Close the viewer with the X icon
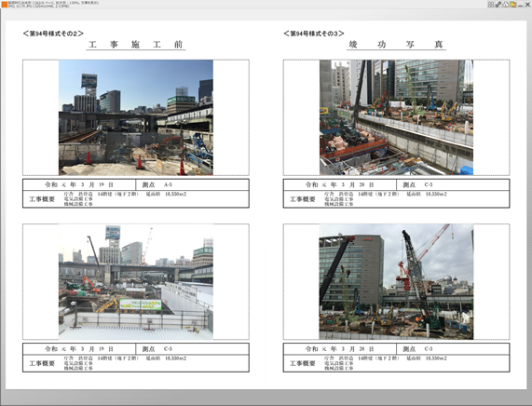 527,5
